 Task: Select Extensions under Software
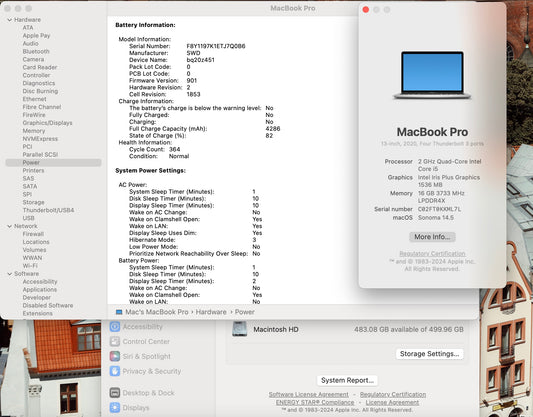[37, 313]
